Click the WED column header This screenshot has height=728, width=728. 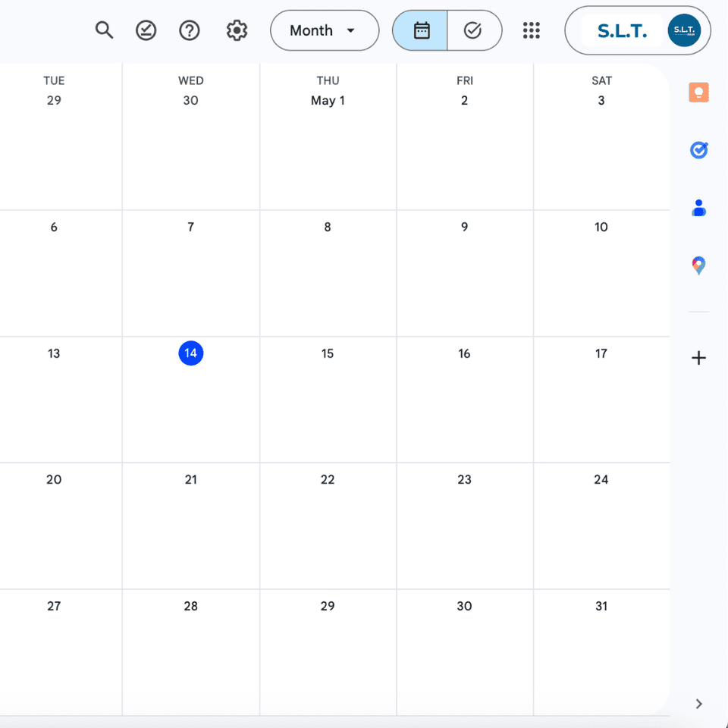click(x=191, y=80)
